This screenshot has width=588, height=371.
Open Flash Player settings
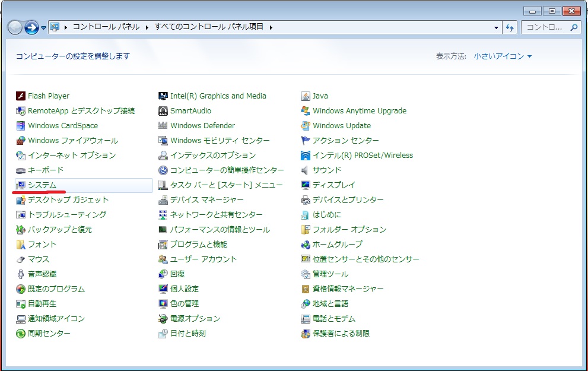click(48, 96)
